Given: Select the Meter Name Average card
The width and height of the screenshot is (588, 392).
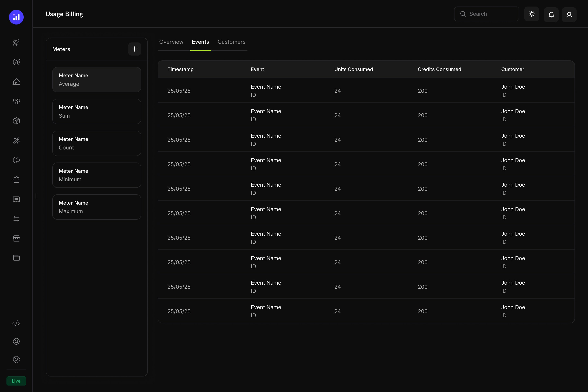Looking at the screenshot, I should (x=97, y=79).
